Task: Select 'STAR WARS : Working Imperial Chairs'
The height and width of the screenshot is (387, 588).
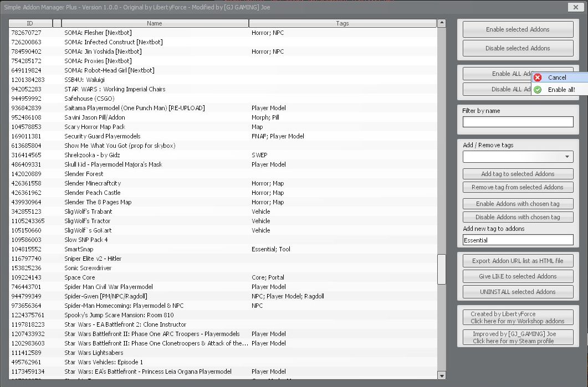Action: click(223, 89)
